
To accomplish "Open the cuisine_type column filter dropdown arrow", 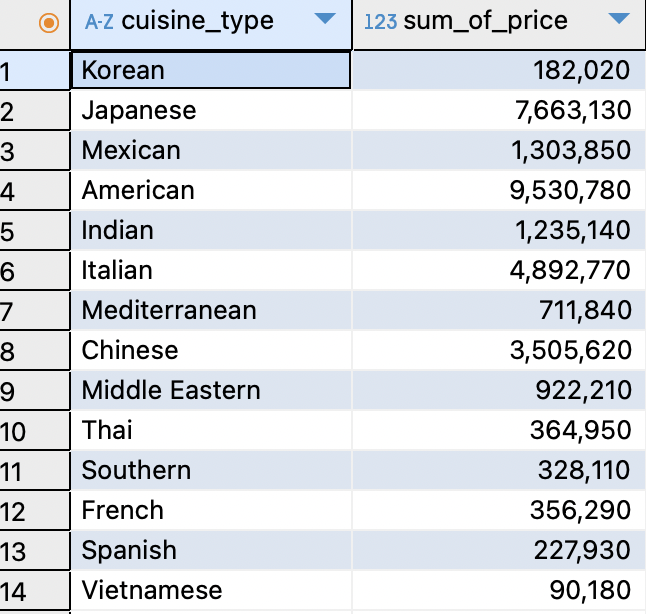I will (x=325, y=19).
